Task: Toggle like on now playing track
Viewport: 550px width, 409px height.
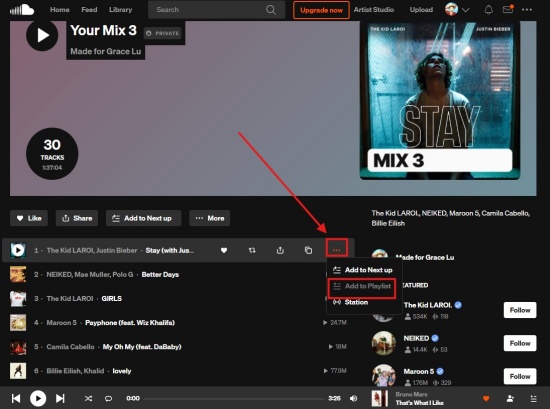Action: [486, 398]
